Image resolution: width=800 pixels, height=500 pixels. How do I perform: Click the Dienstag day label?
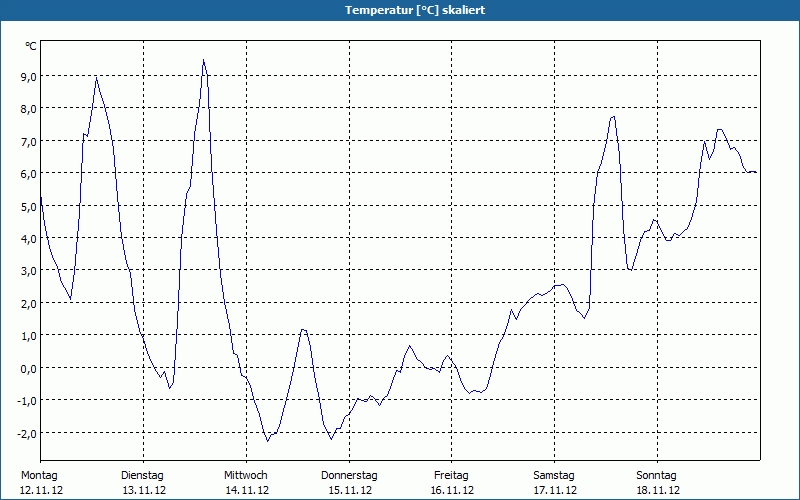142,476
